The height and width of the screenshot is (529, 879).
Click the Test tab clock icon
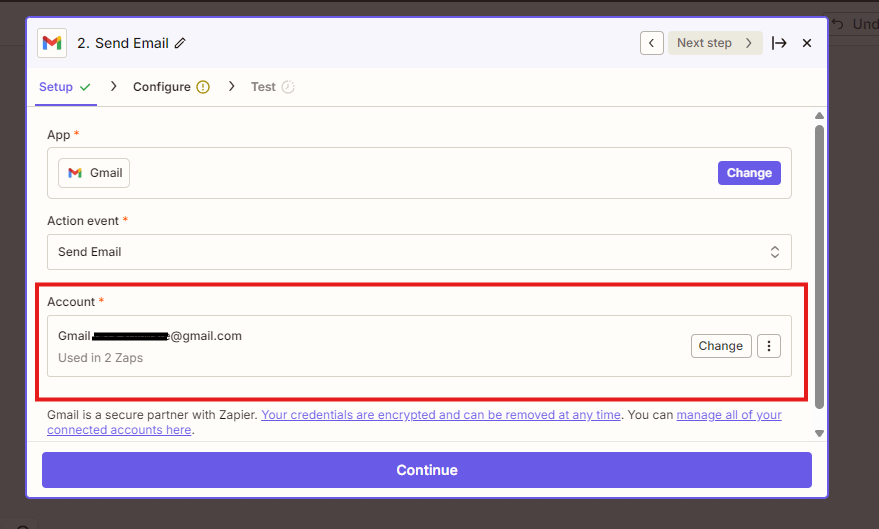(288, 87)
